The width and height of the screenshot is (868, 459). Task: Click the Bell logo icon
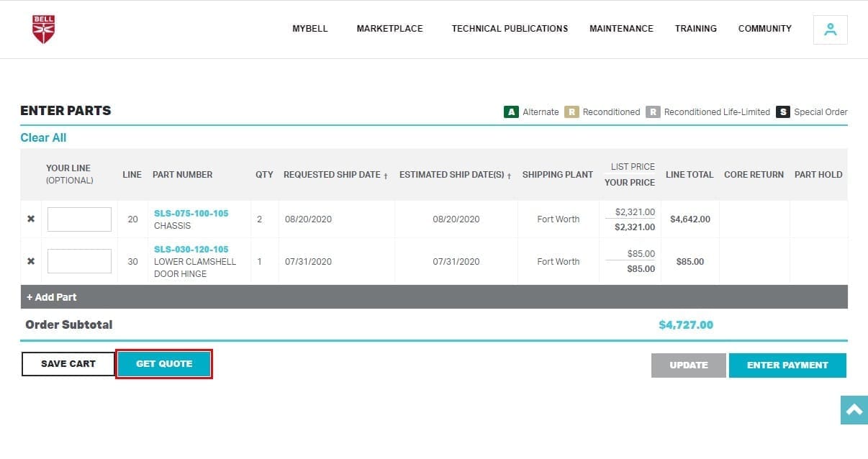[43, 29]
